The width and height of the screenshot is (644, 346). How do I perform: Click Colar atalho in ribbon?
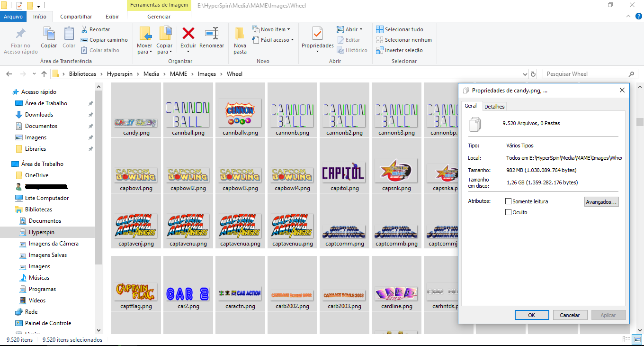tap(100, 50)
